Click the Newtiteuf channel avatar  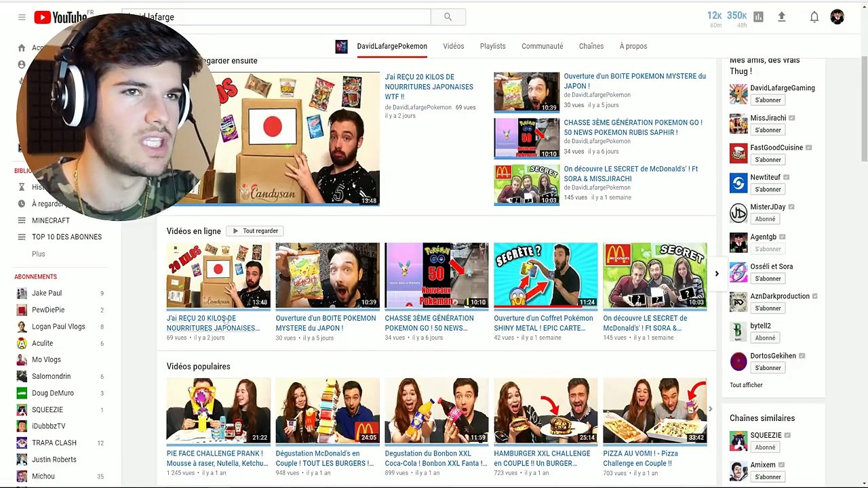(x=738, y=183)
